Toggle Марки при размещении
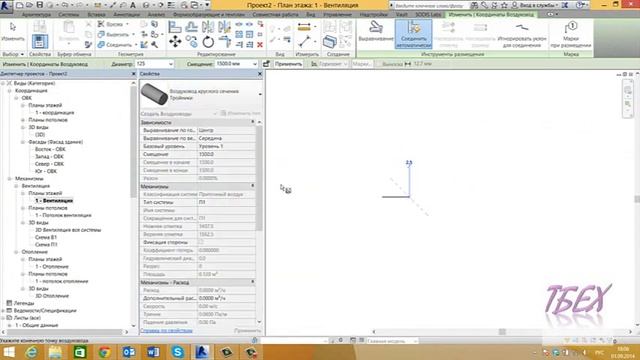The height and width of the screenshot is (360, 640). (571, 34)
